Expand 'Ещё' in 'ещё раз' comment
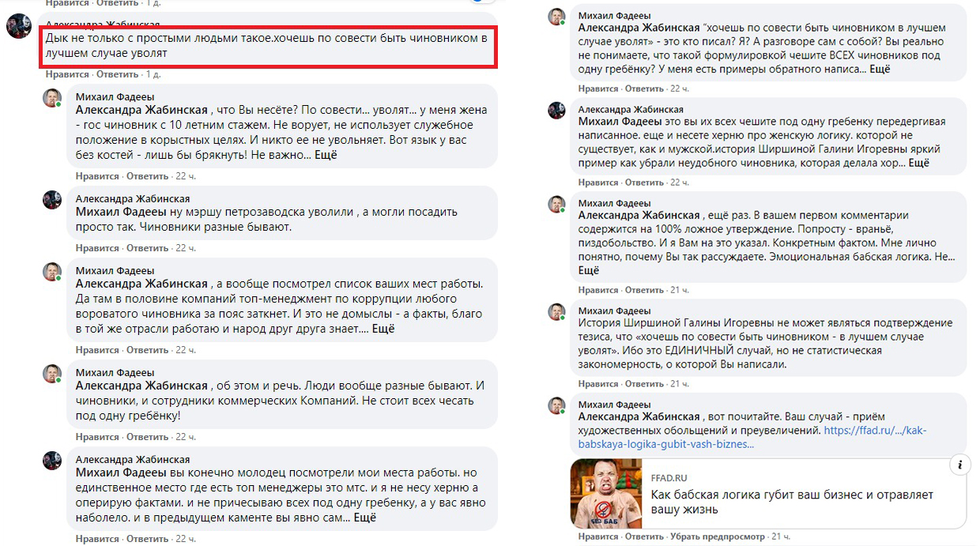This screenshot has width=980, height=546. pos(589,269)
